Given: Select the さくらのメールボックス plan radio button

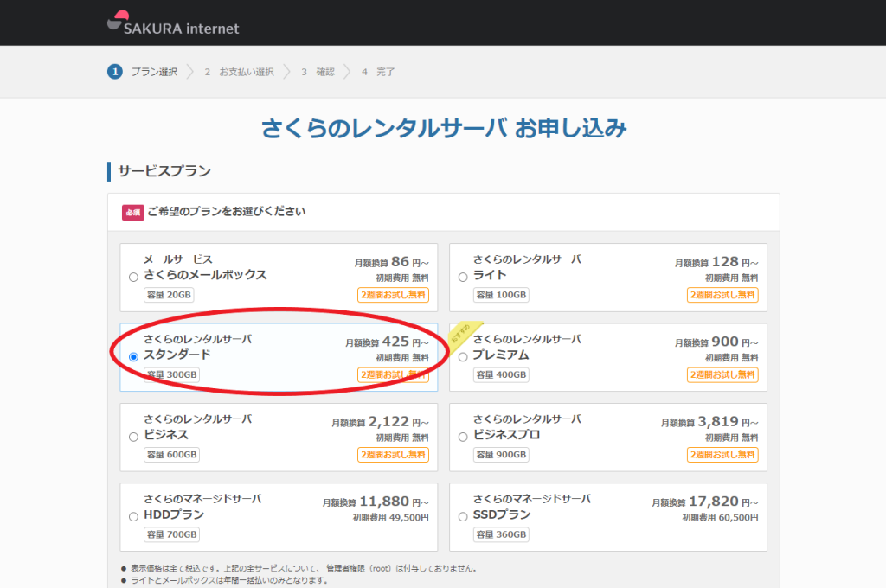Looking at the screenshot, I should 133,278.
